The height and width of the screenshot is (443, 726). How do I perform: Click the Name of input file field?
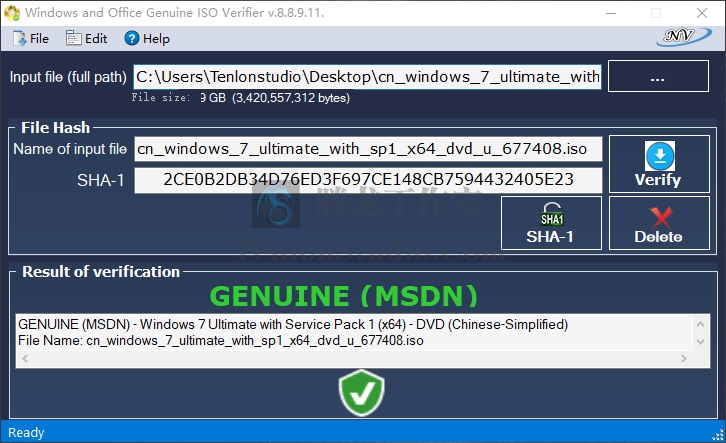pos(368,149)
